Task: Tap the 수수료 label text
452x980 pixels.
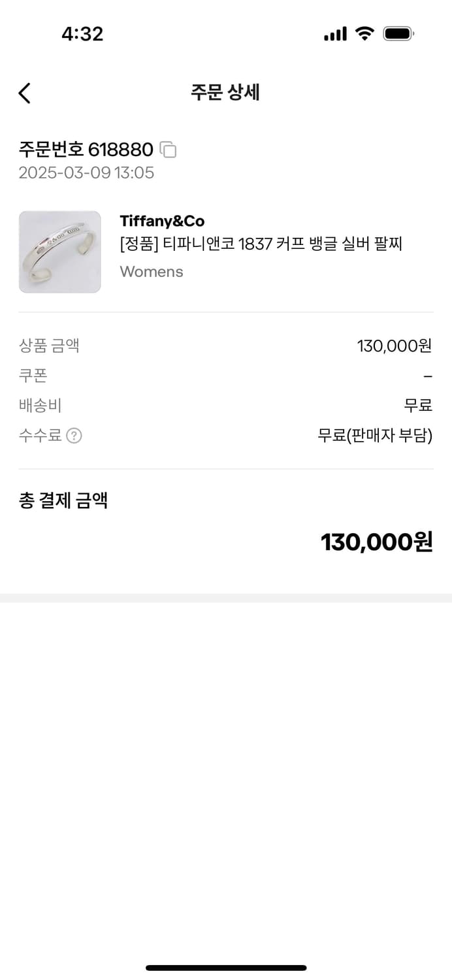Action: coord(40,436)
